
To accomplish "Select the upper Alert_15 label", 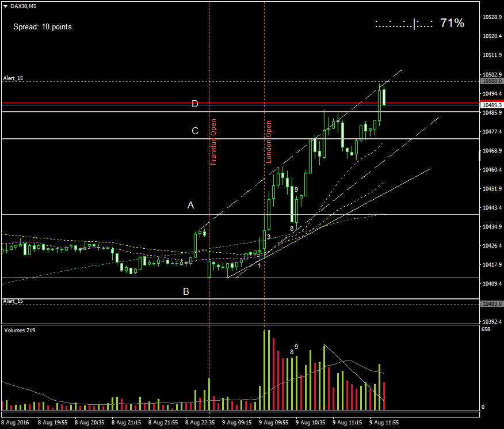I will [x=13, y=78].
